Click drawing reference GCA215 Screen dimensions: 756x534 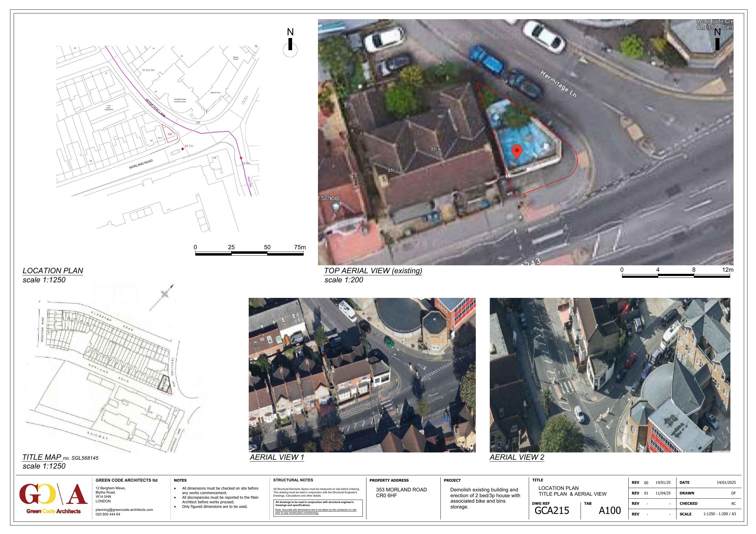[552, 510]
